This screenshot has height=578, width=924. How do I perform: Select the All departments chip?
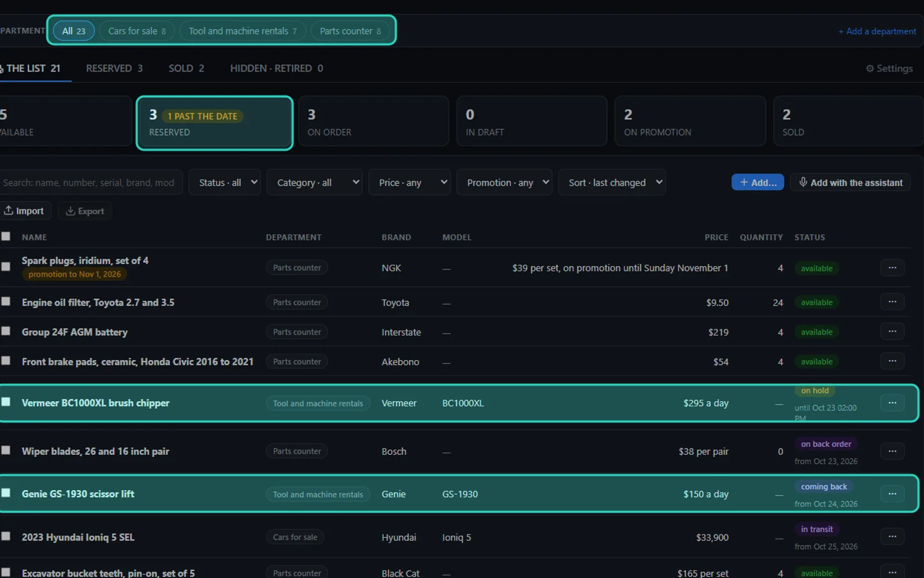[x=74, y=31]
